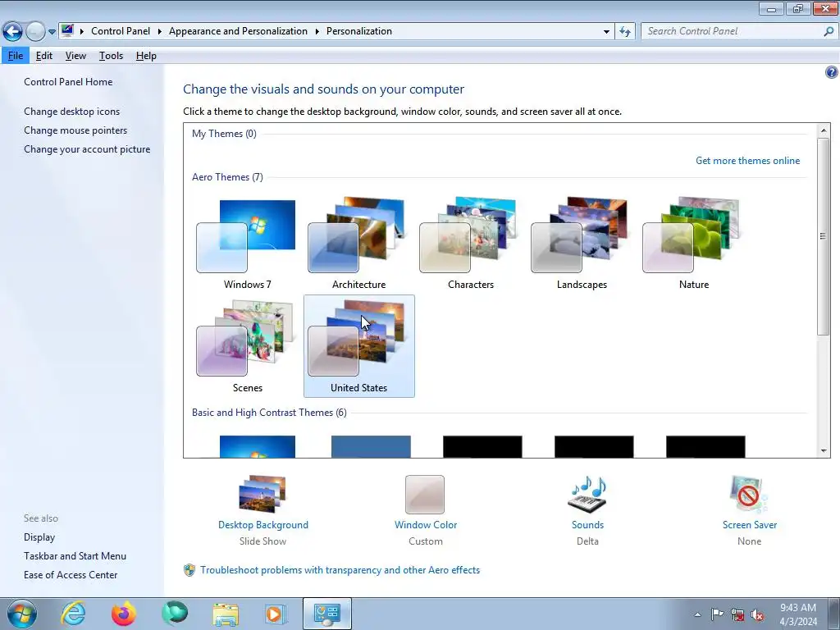Image resolution: width=840 pixels, height=630 pixels.
Task: Open the Windows Start button
Action: [x=22, y=614]
